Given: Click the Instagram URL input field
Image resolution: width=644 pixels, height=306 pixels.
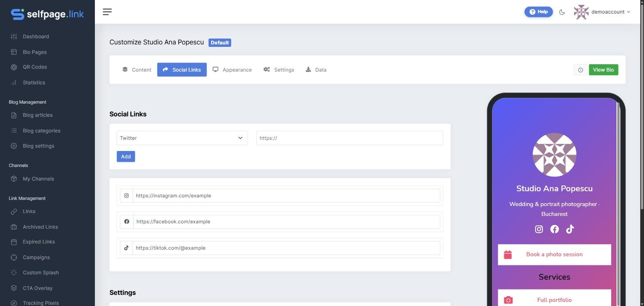Looking at the screenshot, I should (x=286, y=196).
